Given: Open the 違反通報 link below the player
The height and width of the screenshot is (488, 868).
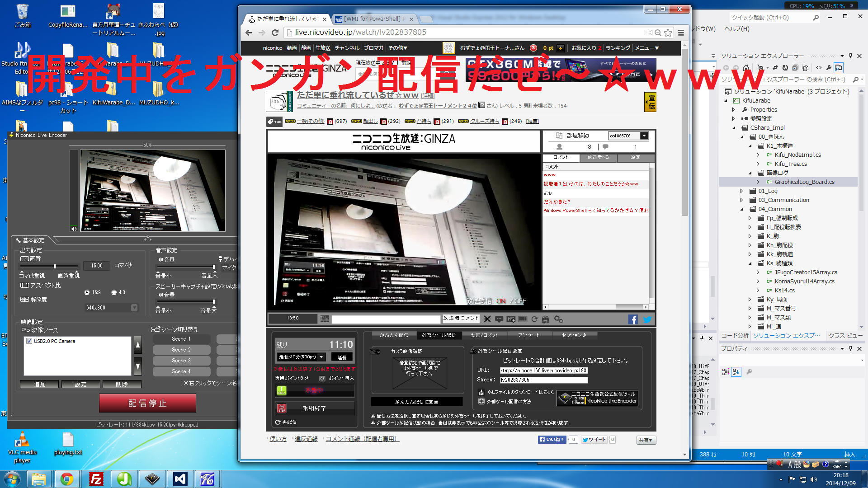Looking at the screenshot, I should (306, 439).
